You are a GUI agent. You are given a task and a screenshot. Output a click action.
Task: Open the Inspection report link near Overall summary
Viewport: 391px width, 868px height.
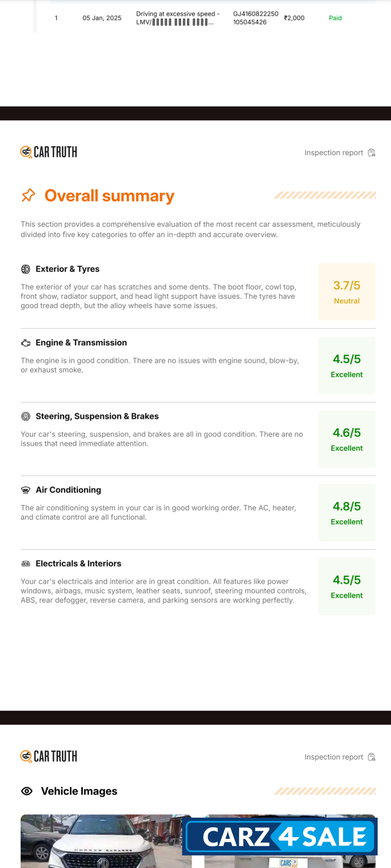pyautogui.click(x=333, y=153)
